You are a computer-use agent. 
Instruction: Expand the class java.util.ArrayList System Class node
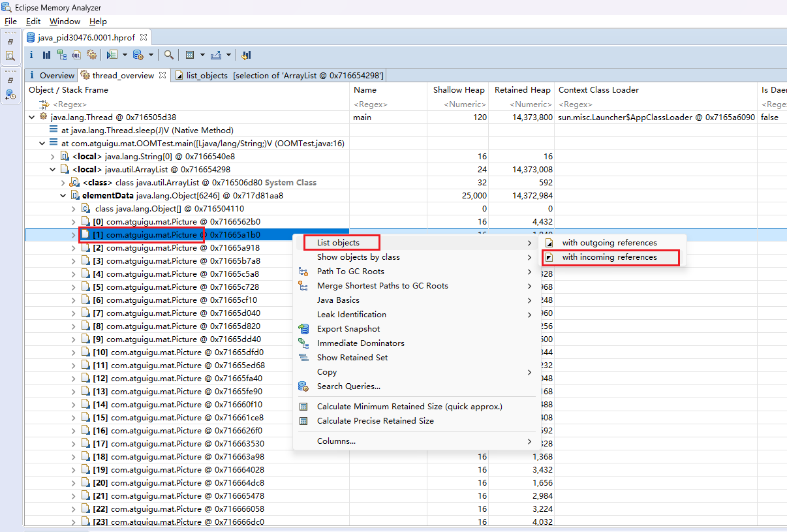[x=63, y=182]
